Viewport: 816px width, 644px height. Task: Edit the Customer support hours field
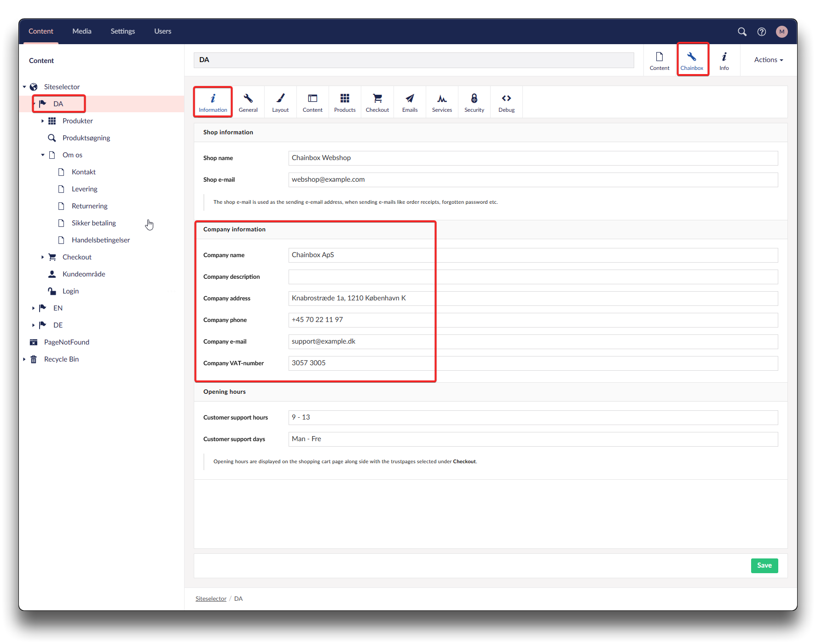(533, 417)
